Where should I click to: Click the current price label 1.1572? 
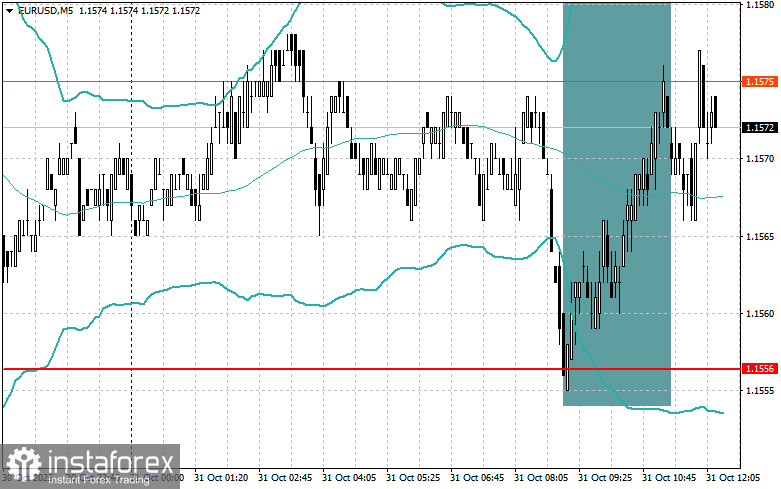tap(760, 127)
